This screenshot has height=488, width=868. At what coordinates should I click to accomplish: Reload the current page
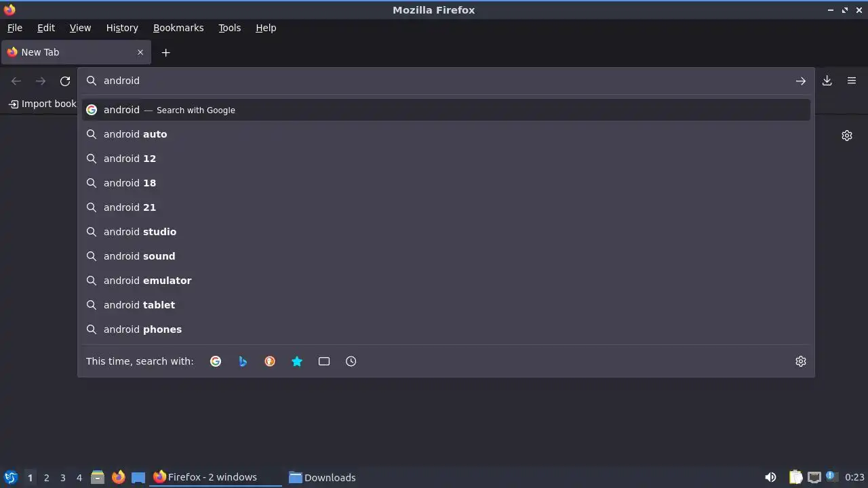tap(65, 81)
